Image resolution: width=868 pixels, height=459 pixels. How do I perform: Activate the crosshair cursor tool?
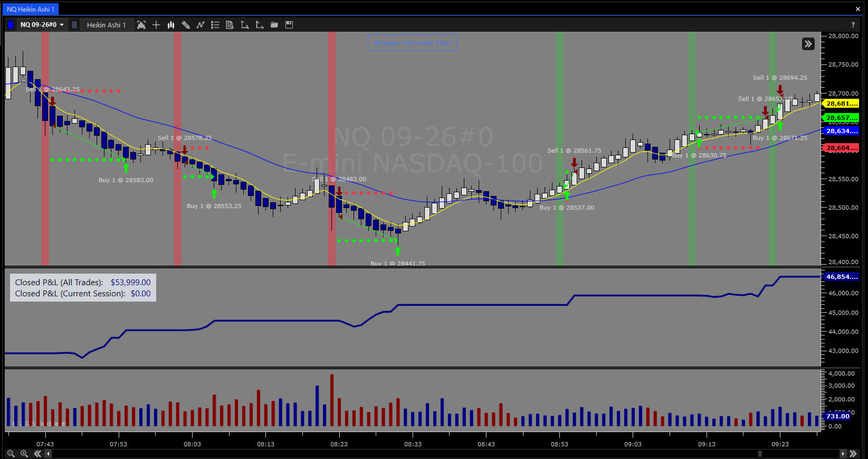point(156,25)
